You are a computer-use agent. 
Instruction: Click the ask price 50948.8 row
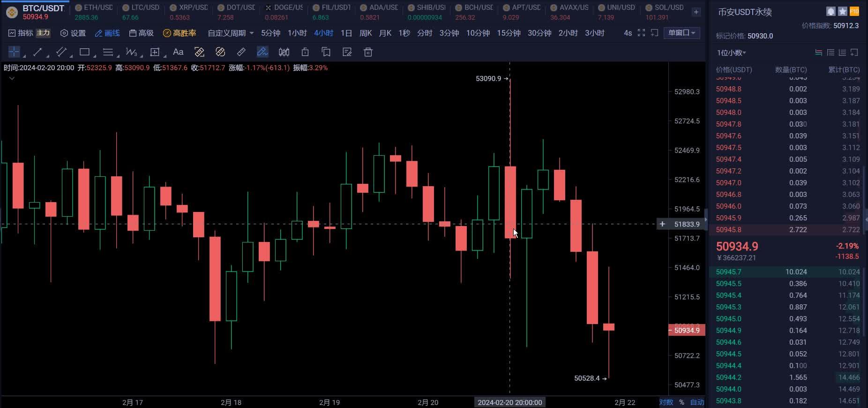click(787, 89)
